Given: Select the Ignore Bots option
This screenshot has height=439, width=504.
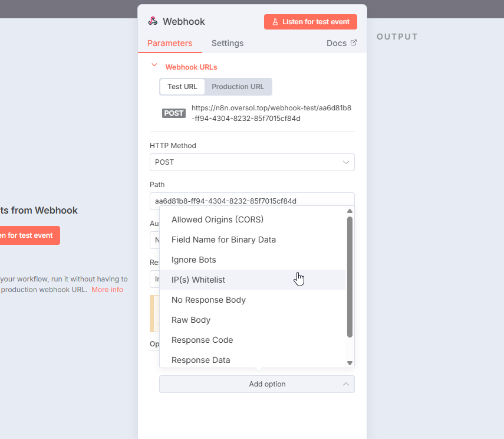Looking at the screenshot, I should (193, 260).
